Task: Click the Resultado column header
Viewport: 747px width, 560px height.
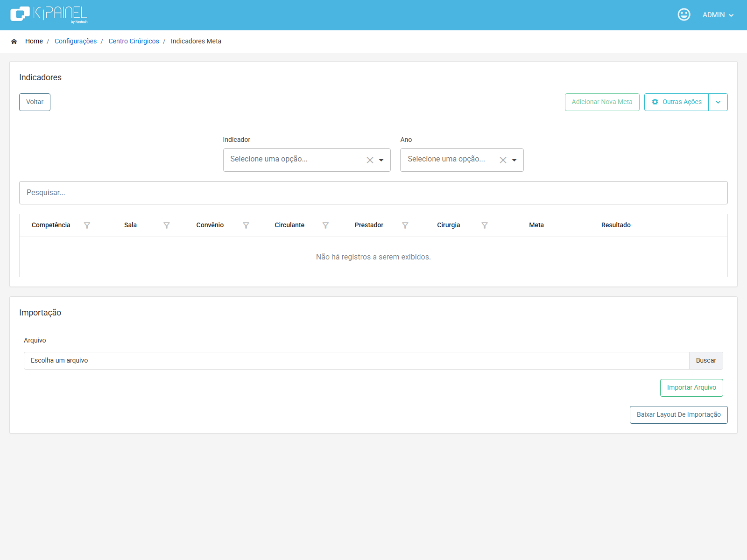Action: (x=616, y=225)
